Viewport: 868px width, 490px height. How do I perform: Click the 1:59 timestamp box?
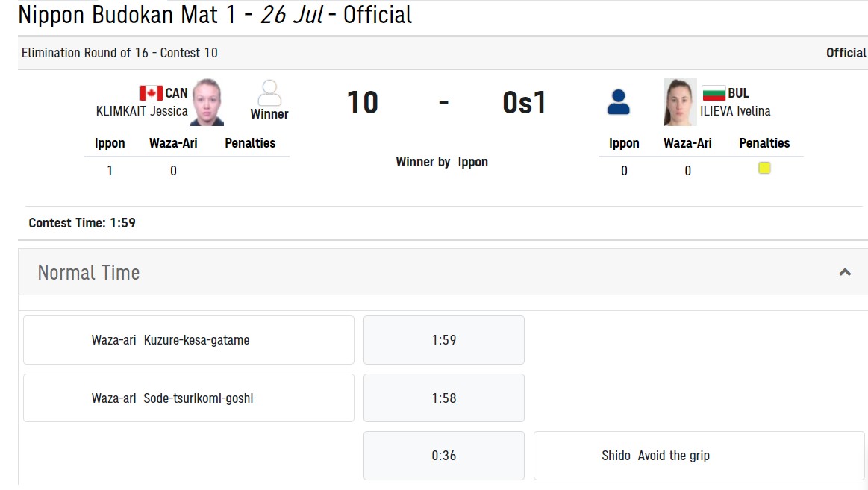(x=444, y=340)
